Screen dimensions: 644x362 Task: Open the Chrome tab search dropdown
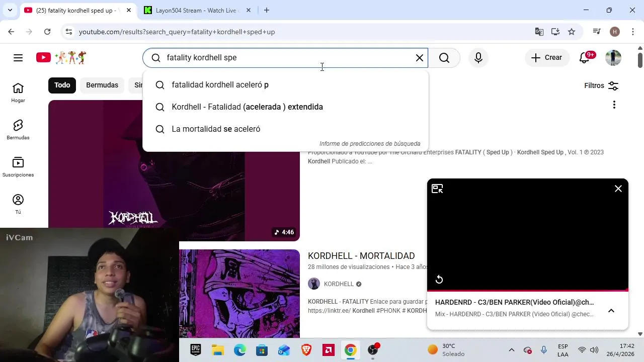click(x=10, y=10)
